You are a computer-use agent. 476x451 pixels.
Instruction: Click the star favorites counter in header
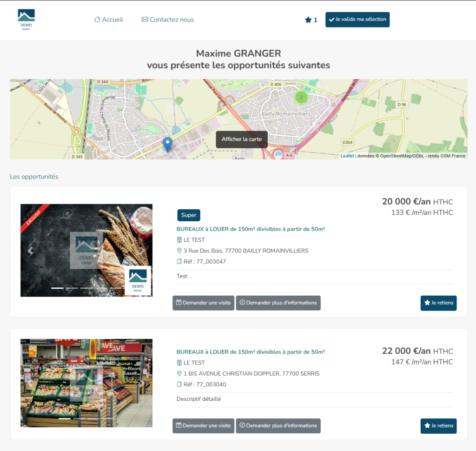pos(311,20)
